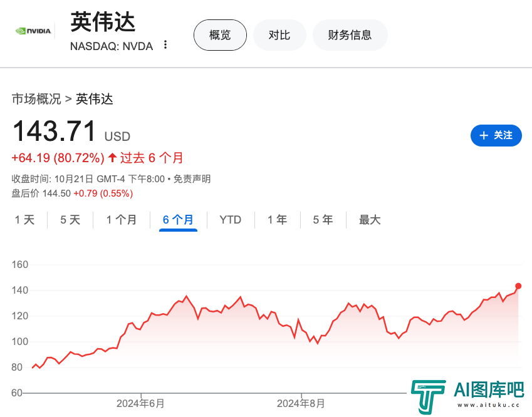Click the 盘后价 144.50 after-hours price

pos(41,193)
